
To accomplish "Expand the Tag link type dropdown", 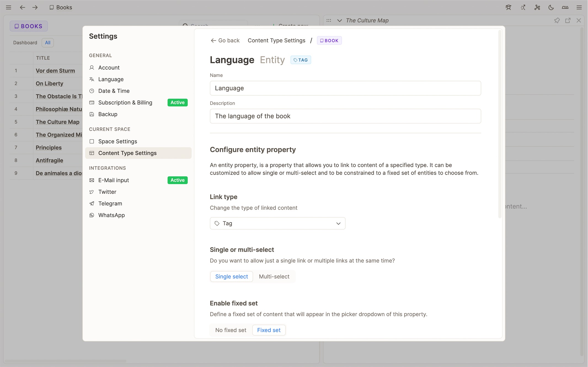I will pos(277,223).
